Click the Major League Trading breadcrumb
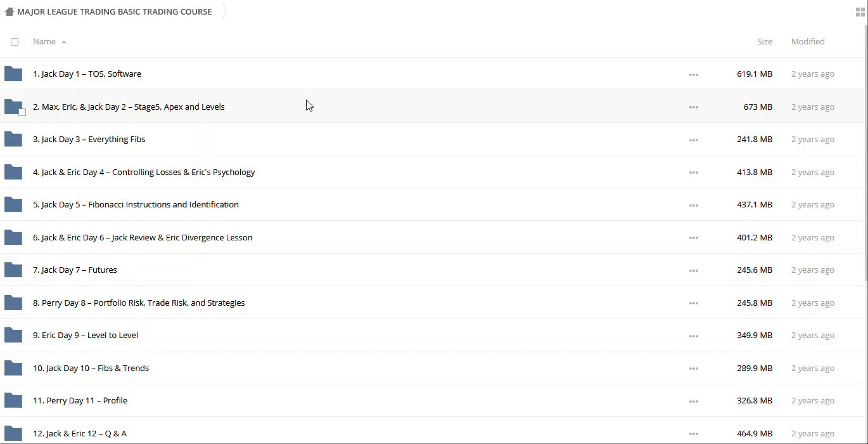Image resolution: width=868 pixels, height=444 pixels. click(x=115, y=12)
